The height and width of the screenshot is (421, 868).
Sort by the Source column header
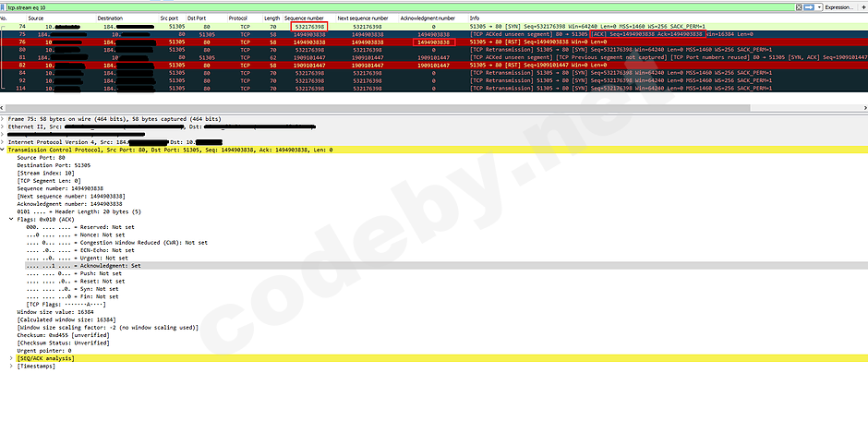35,18
